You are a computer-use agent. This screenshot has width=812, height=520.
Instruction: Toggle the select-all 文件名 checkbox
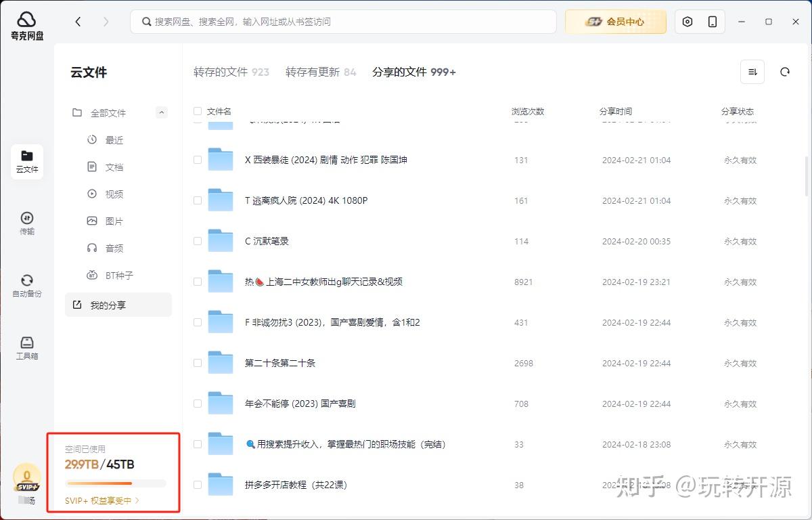[x=198, y=111]
